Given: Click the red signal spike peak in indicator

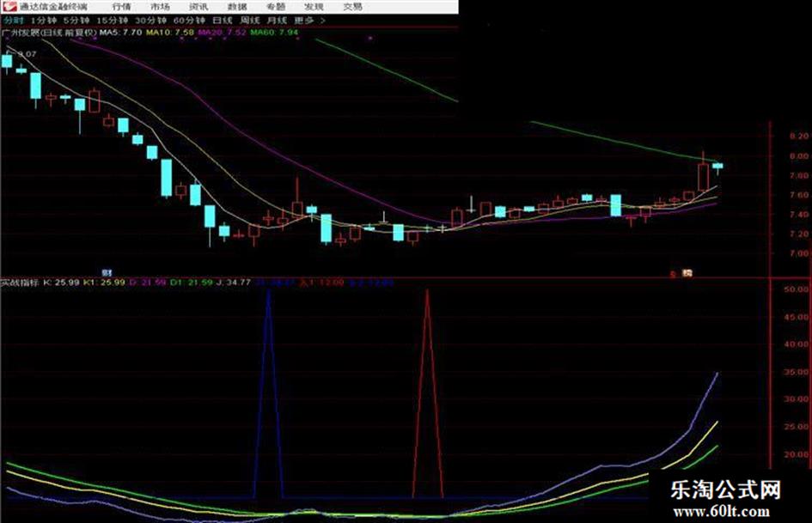Looking at the screenshot, I should [427, 293].
